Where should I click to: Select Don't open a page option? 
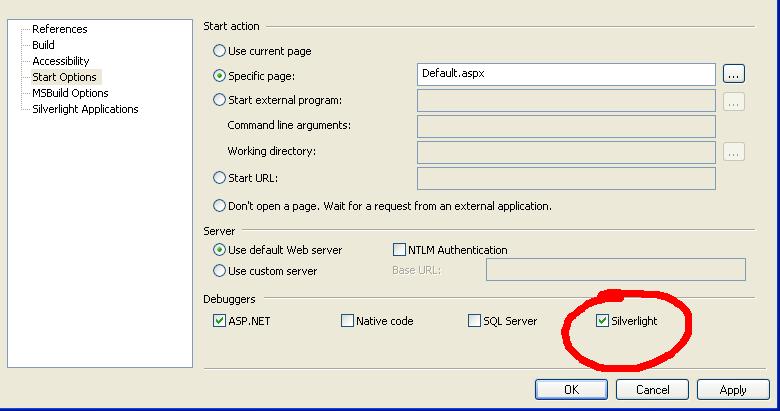(x=219, y=206)
